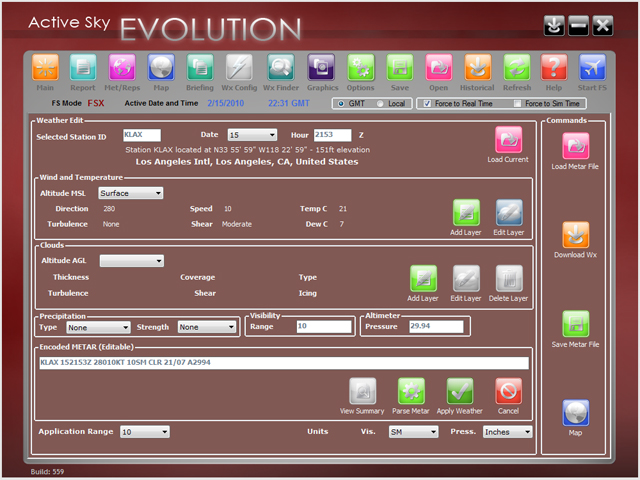Click Download Wx icon
Screen dimensions: 640x480
(x=576, y=235)
